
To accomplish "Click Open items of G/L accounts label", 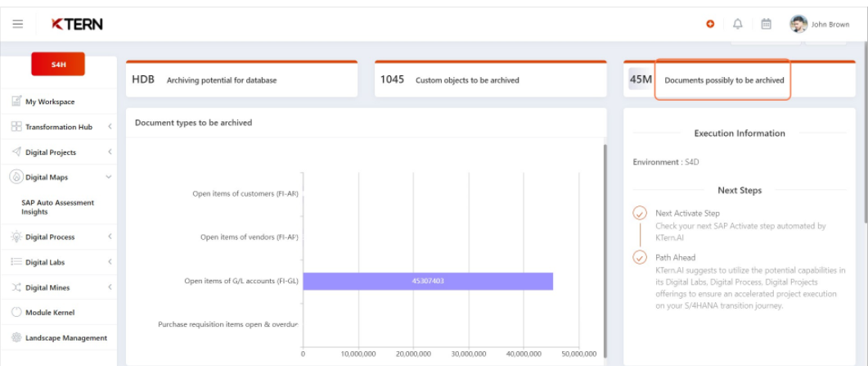I will click(x=241, y=281).
